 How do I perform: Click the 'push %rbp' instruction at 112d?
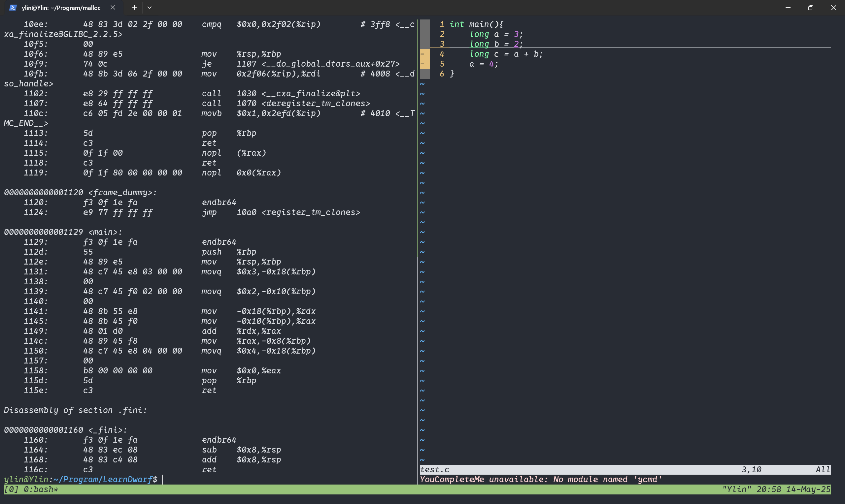tap(229, 252)
